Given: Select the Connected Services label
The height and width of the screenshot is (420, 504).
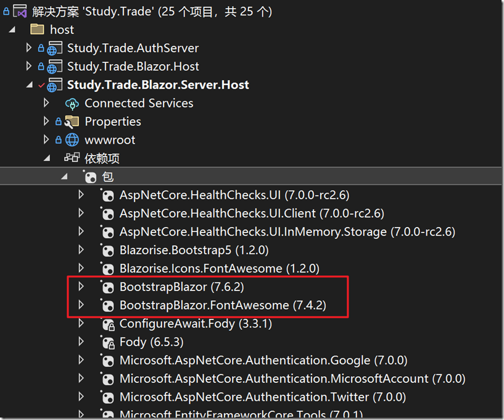Looking at the screenshot, I should [x=139, y=103].
